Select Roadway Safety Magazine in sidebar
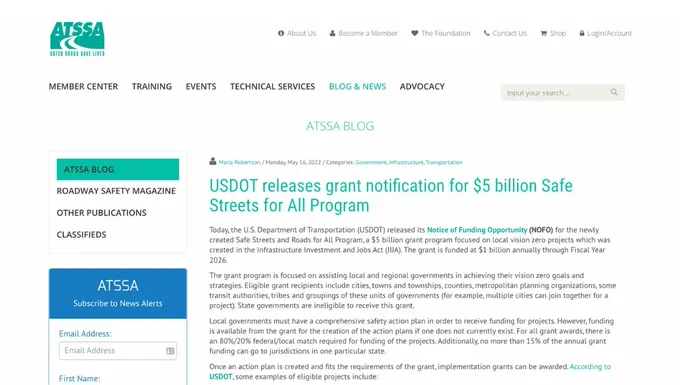The width and height of the screenshot is (680, 385). pyautogui.click(x=116, y=191)
